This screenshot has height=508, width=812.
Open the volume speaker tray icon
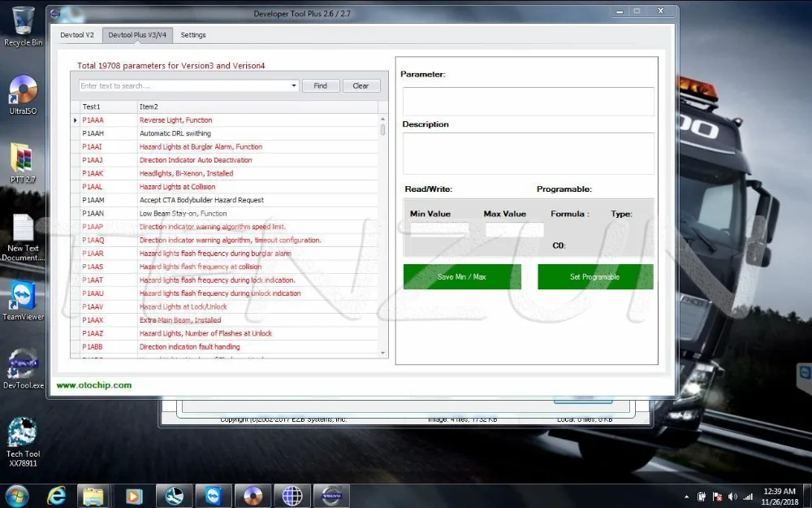point(732,497)
